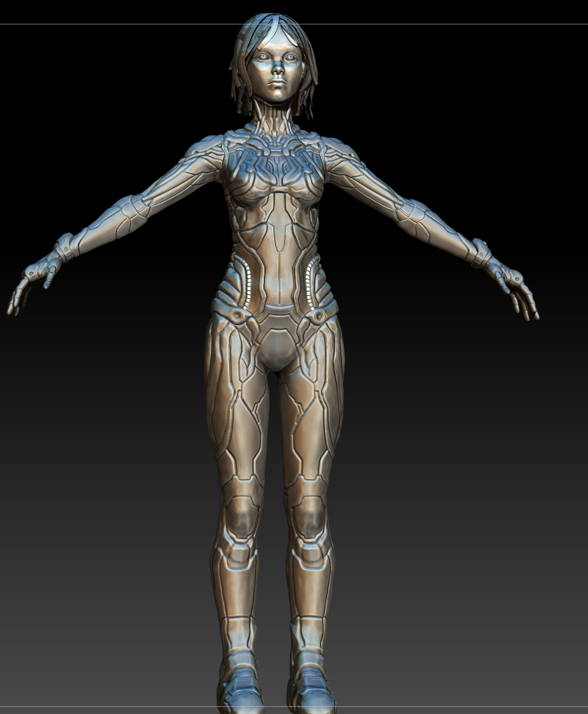The image size is (588, 714).
Task: Select the right-side thigh armor
Action: tap(311, 401)
